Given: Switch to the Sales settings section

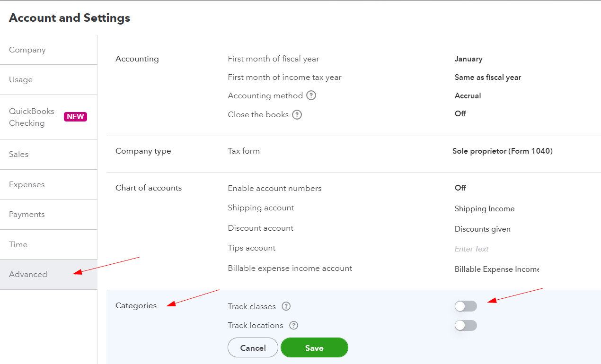Looking at the screenshot, I should (18, 154).
